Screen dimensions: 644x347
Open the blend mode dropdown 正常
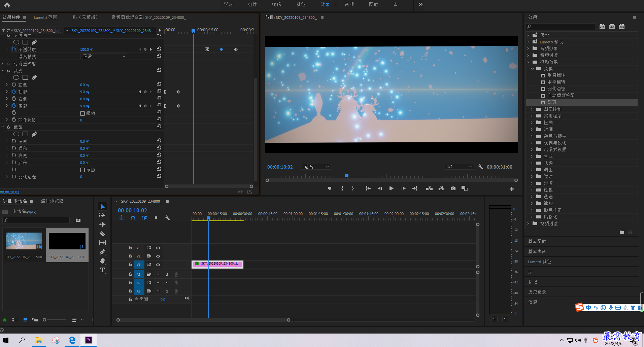(x=104, y=56)
